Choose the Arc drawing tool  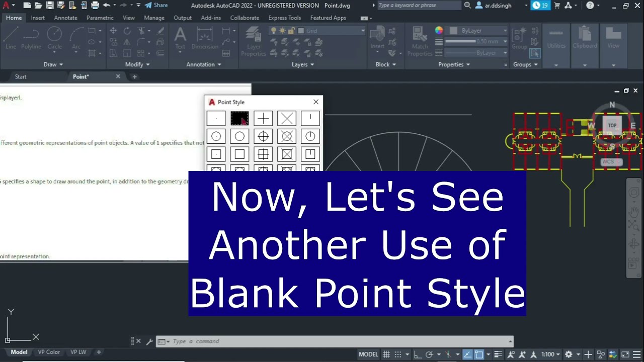(x=76, y=38)
